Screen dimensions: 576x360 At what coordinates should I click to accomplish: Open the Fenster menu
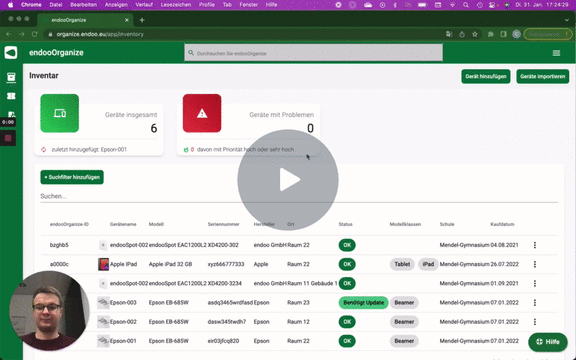tap(248, 5)
